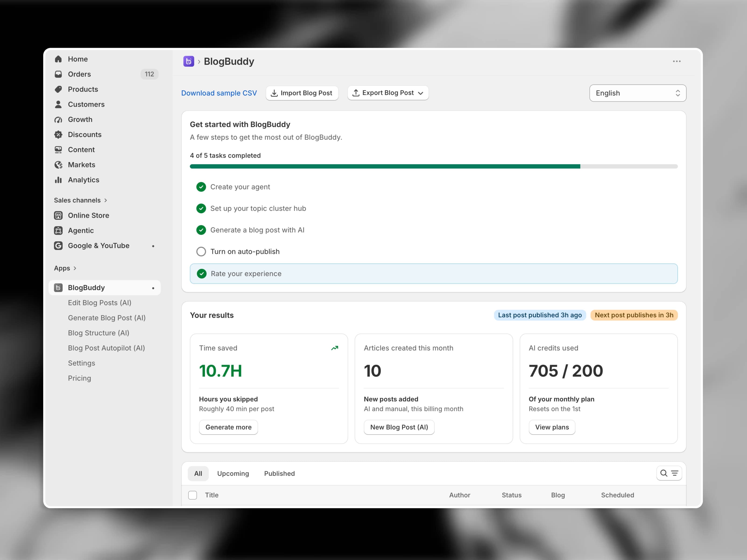Click the Content image icon

tap(58, 150)
